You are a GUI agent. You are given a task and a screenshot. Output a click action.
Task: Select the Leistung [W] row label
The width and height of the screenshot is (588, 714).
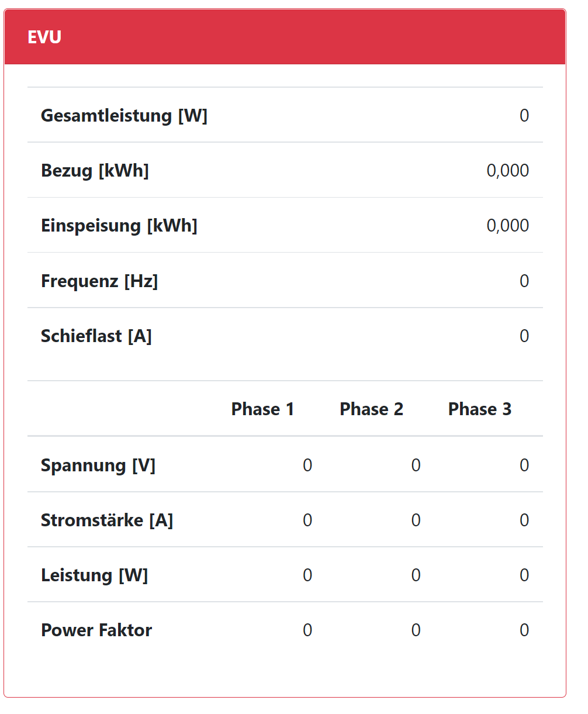94,575
